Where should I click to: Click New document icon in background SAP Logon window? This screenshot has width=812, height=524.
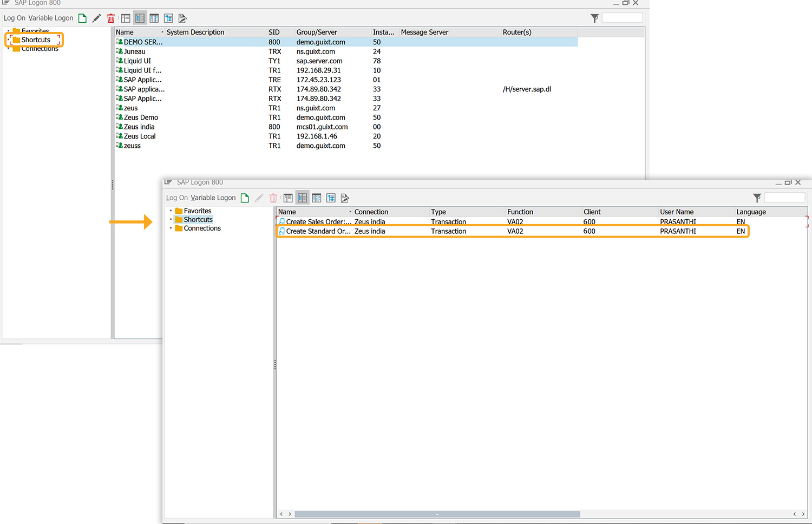(x=82, y=18)
